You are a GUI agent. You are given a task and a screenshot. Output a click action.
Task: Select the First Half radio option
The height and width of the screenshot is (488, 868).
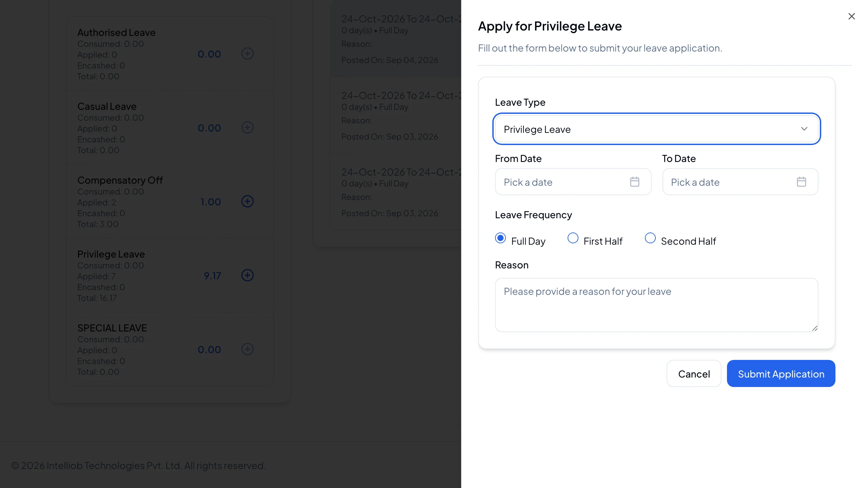pyautogui.click(x=573, y=238)
